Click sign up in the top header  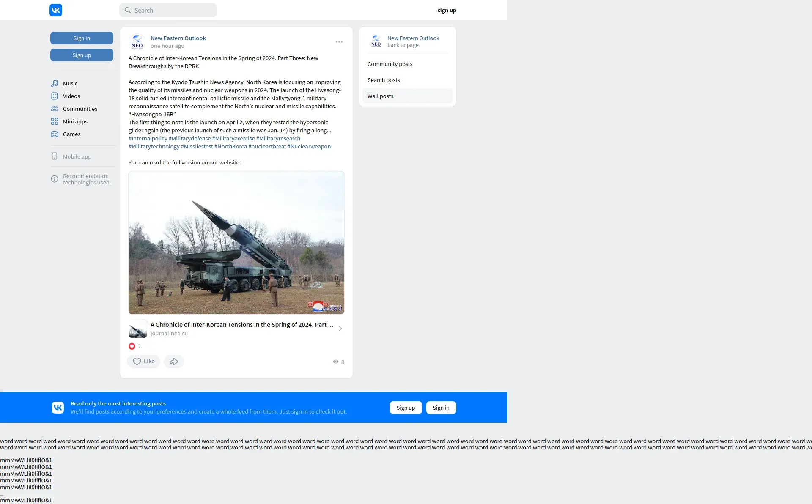click(x=447, y=10)
